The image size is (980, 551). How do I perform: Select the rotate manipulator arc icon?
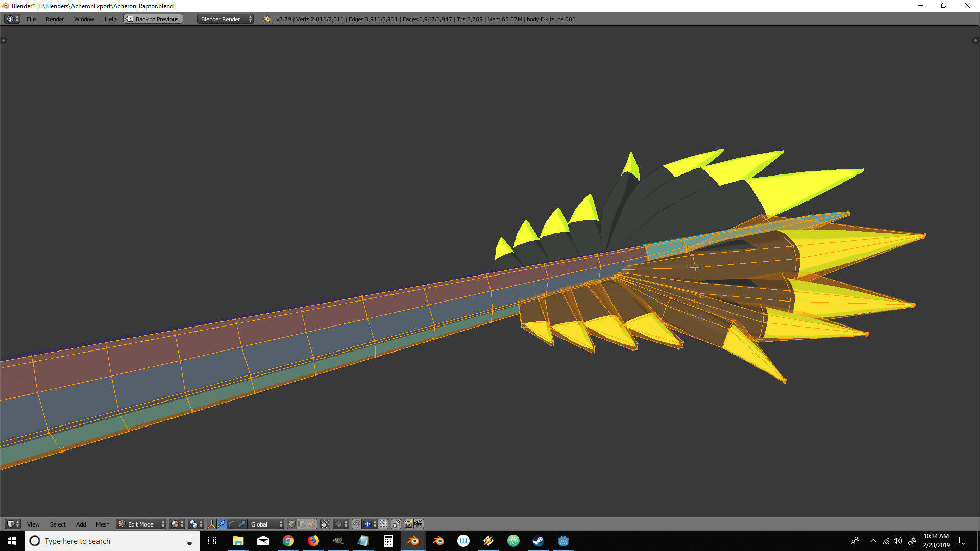232,524
